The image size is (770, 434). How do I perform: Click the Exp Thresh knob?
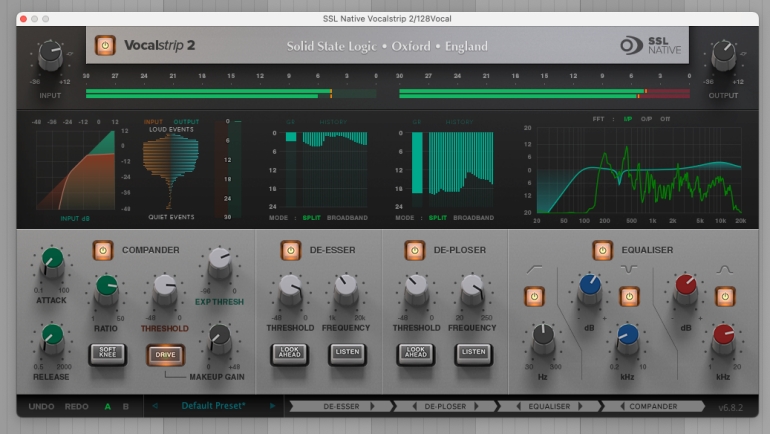point(220,261)
